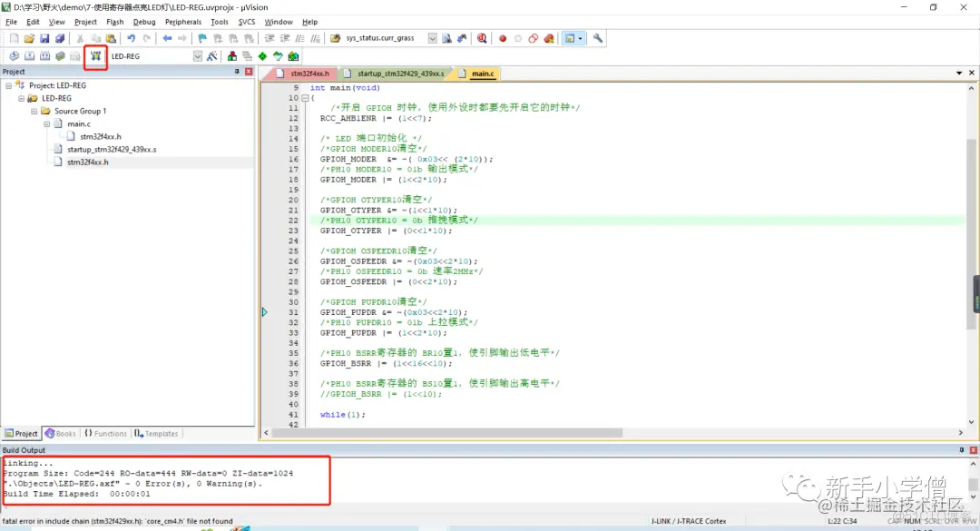Open the Pack Installer icon
Screen dimensions: 980x531
(x=293, y=55)
